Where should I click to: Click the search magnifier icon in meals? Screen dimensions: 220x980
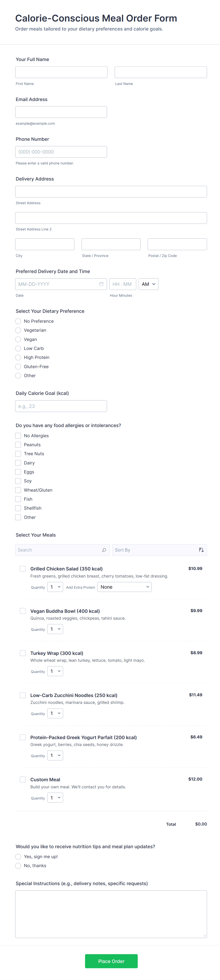coord(104,550)
